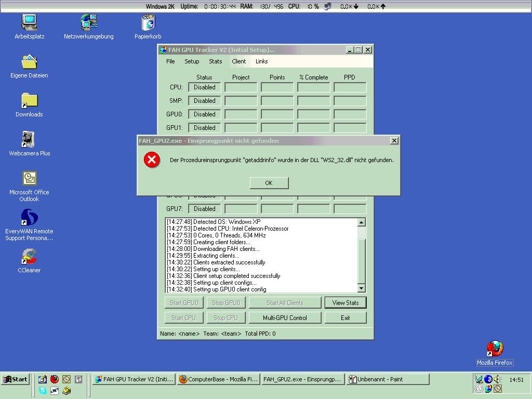The width and height of the screenshot is (532, 399).
Task: Click the red error icon in dialog
Action: point(152,160)
